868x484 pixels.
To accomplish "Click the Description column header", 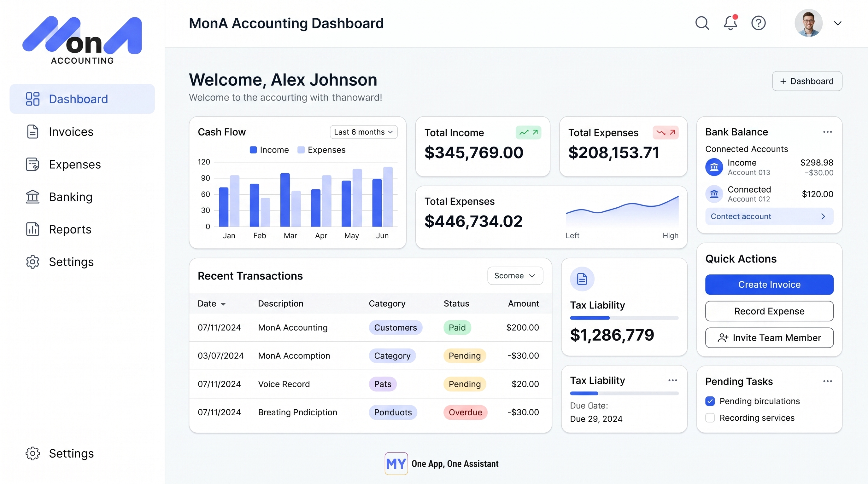I will click(x=281, y=303).
